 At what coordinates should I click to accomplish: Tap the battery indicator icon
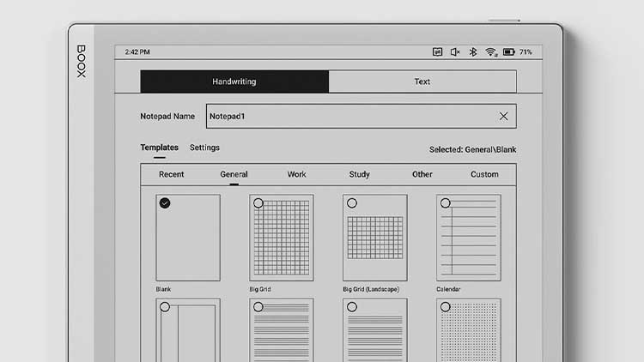pyautogui.click(x=509, y=52)
